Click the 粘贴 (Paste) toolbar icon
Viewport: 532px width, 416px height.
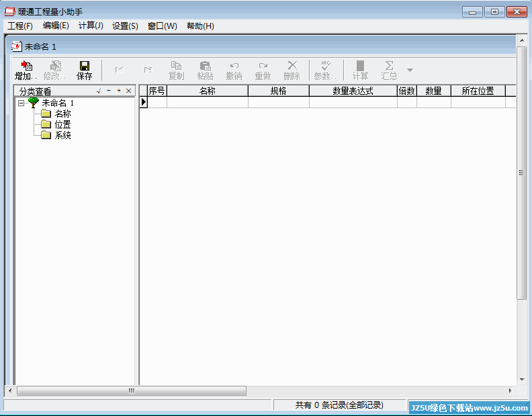click(x=205, y=71)
